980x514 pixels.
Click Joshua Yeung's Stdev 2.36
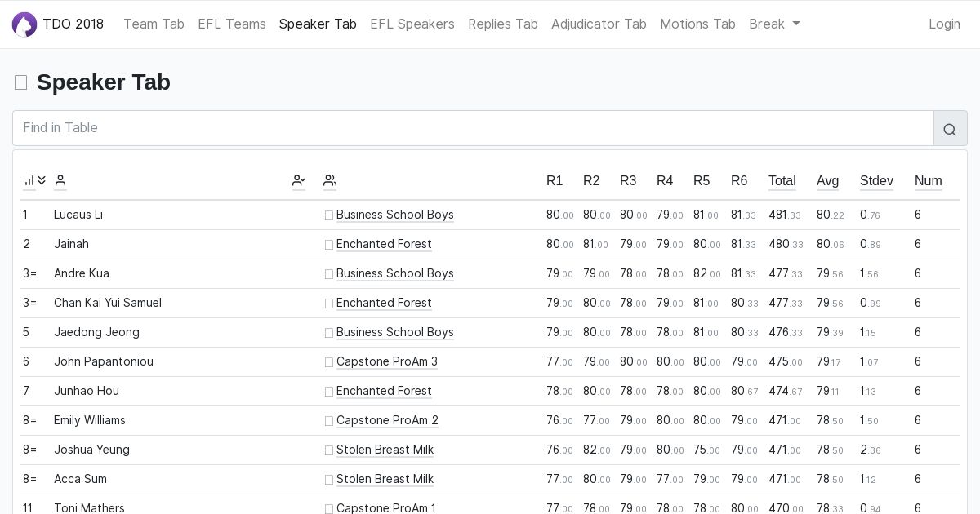[x=871, y=450]
